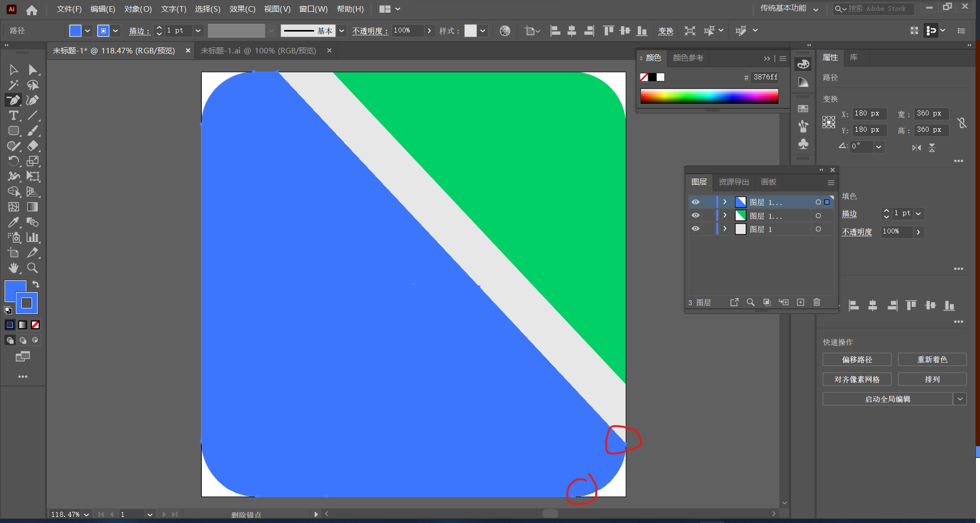
Task: Open the 效果(C) menu
Action: (242, 9)
